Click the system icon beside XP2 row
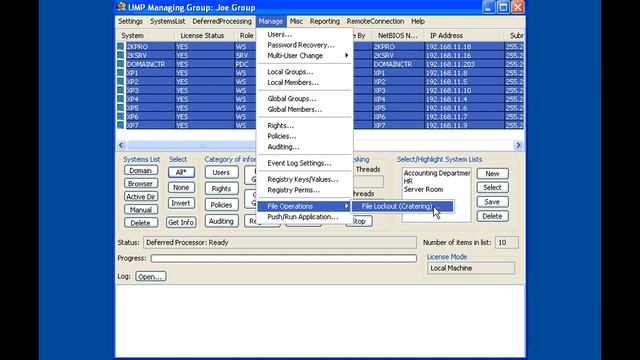Screen dimensions: 640x360 (120, 82)
